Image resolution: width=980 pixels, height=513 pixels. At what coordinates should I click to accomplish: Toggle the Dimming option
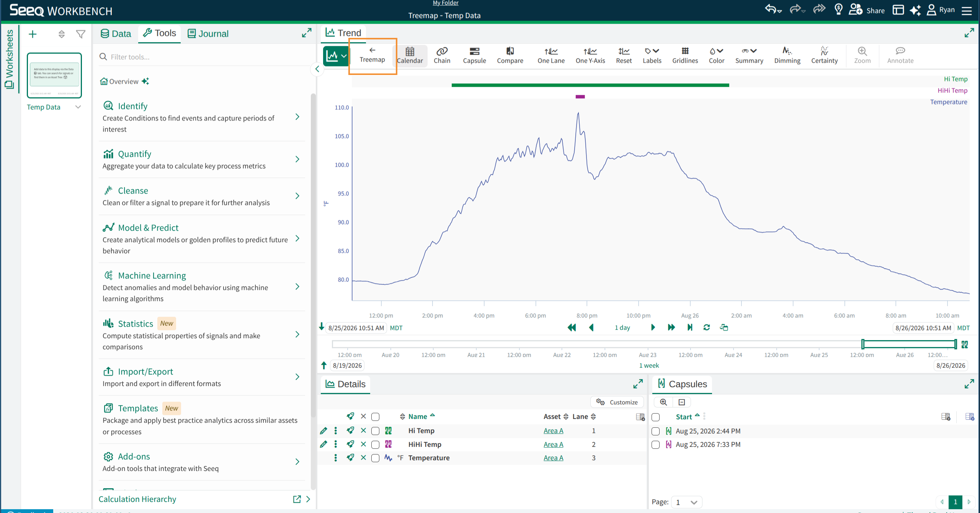pos(787,55)
